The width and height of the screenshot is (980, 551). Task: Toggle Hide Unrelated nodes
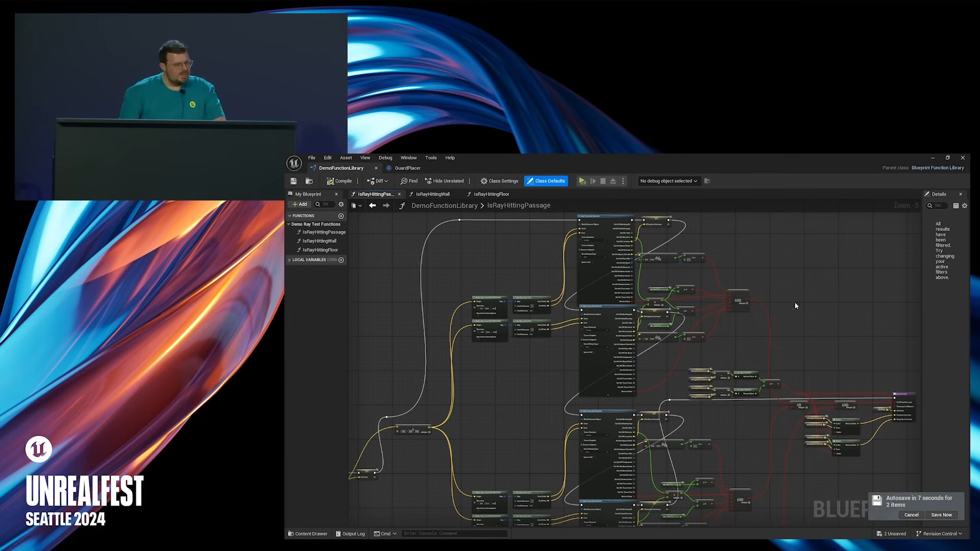[444, 181]
